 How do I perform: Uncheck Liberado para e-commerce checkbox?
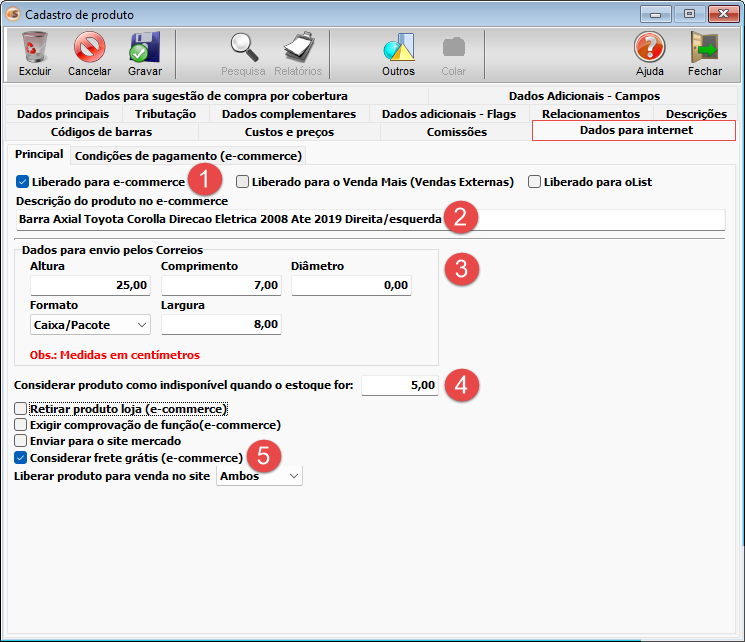click(x=22, y=182)
